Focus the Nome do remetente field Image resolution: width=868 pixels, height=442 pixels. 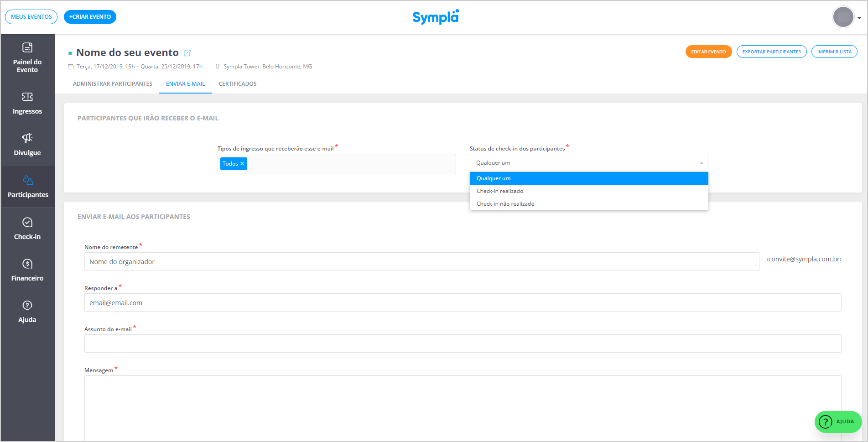coord(422,261)
